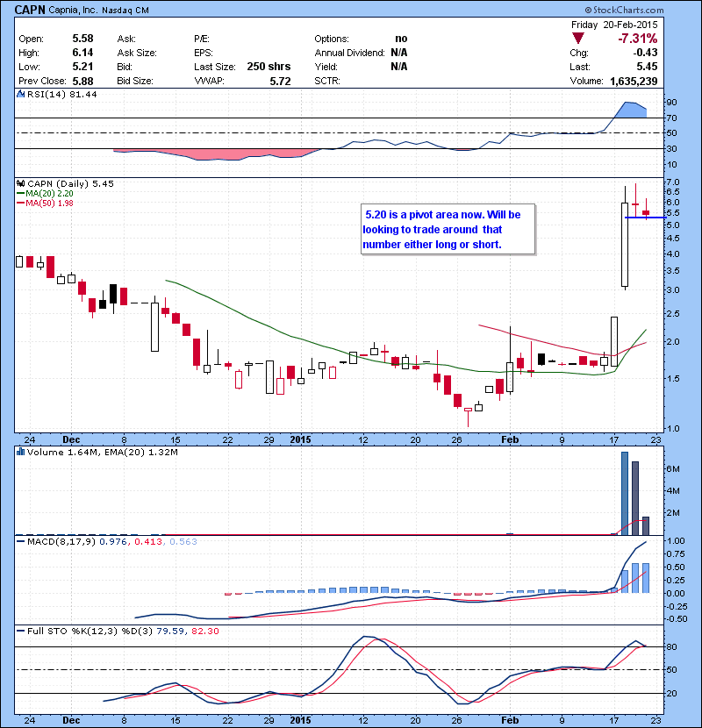
Task: Click the red down-triangle change indicator
Action: click(x=578, y=38)
